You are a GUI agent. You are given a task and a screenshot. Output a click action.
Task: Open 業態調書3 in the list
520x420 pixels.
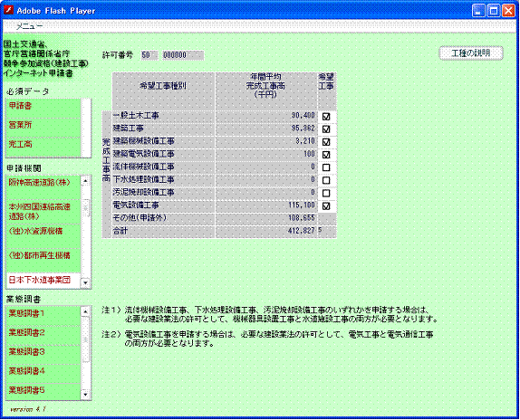[43, 354]
